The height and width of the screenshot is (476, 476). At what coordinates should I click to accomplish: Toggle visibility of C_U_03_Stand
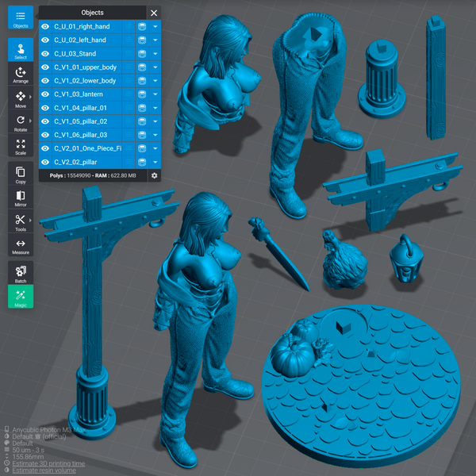coord(45,54)
